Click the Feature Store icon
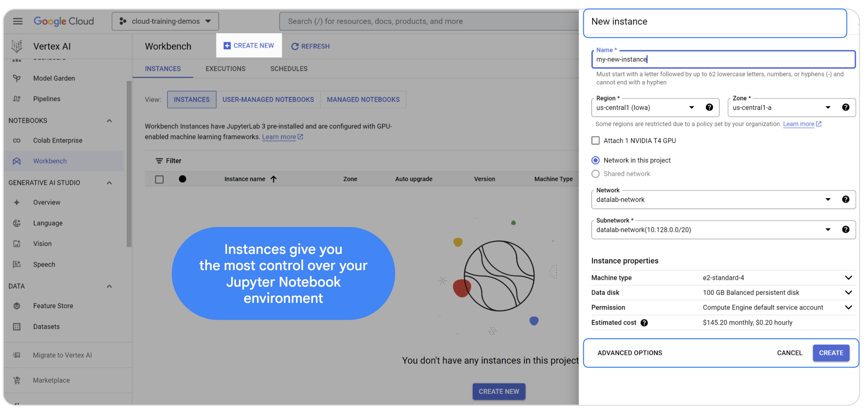Image resolution: width=868 pixels, height=411 pixels. pyautogui.click(x=16, y=305)
